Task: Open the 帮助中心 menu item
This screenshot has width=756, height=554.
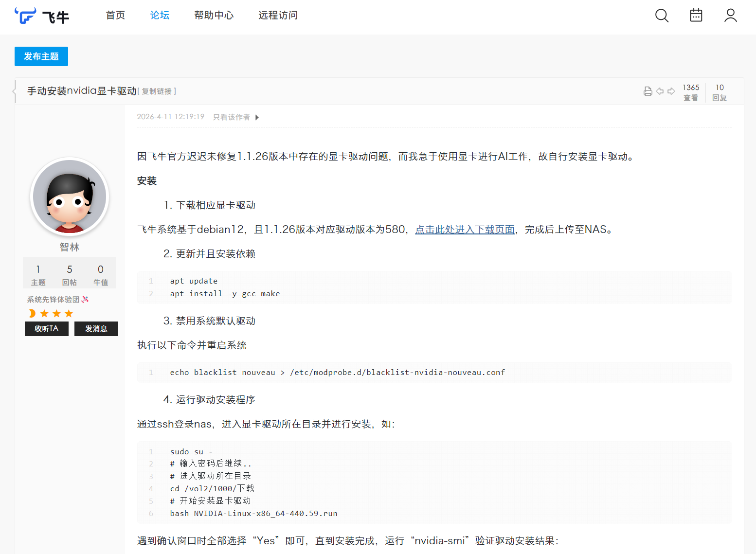Action: pyautogui.click(x=214, y=16)
